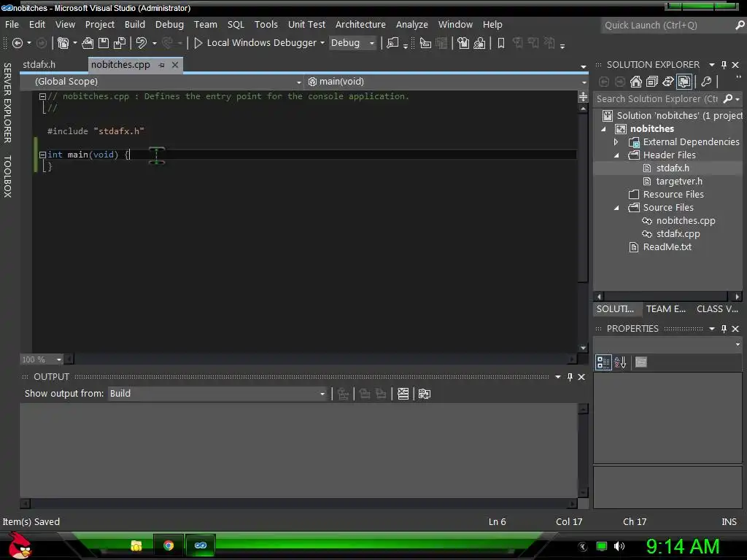Collapse the Source Files tree node
747x560 pixels.
616,208
